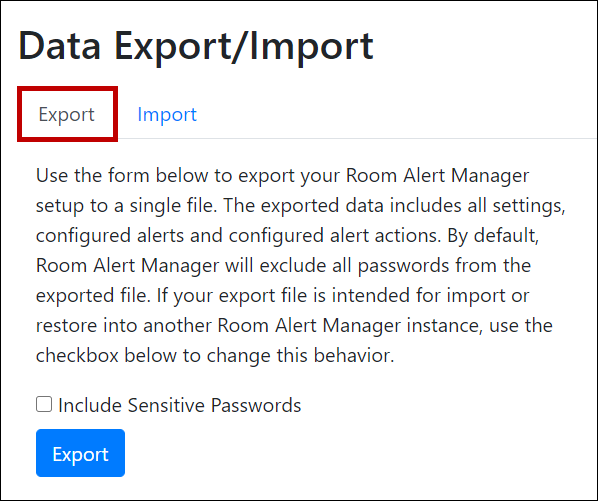Select the Export tab

[x=67, y=114]
